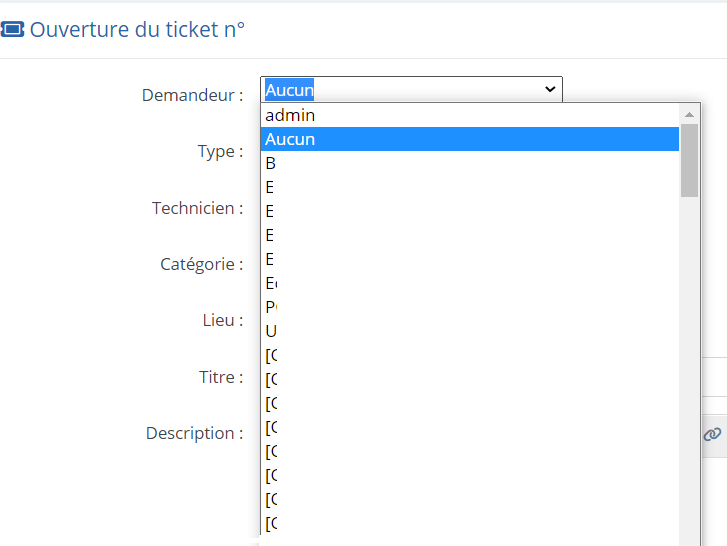This screenshot has width=727, height=546.
Task: Open the Demandeur combo box showing Aucun
Action: pos(411,89)
